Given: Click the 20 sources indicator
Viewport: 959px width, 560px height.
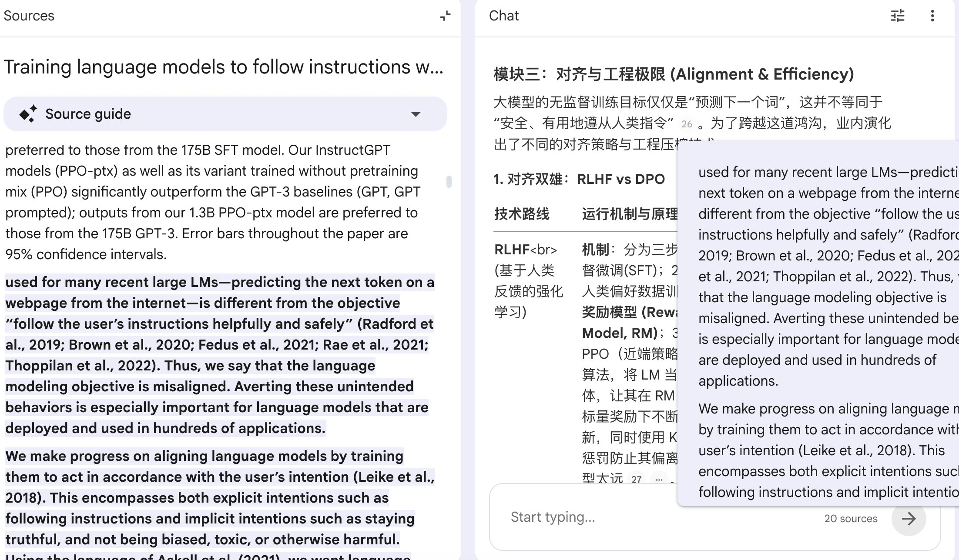Looking at the screenshot, I should tap(851, 518).
